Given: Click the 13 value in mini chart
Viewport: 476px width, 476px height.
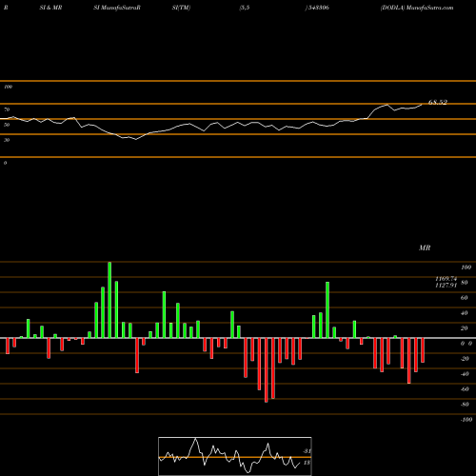Looking at the screenshot, I should point(307,463).
